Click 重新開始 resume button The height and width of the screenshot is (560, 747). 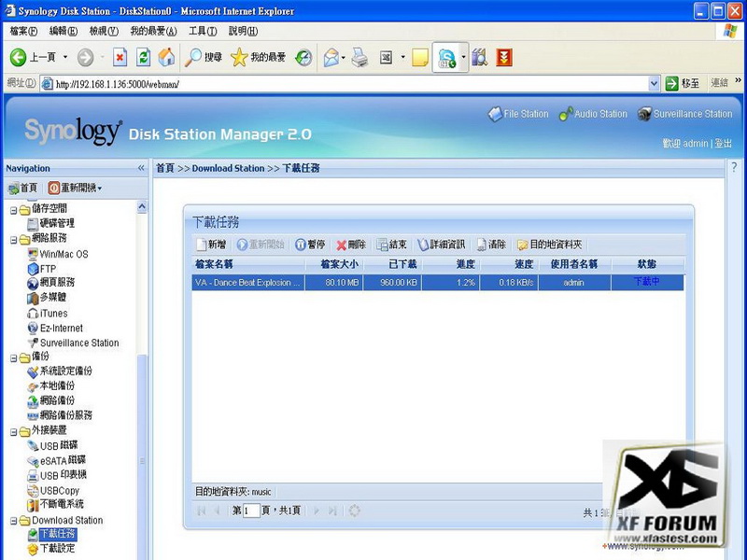261,245
